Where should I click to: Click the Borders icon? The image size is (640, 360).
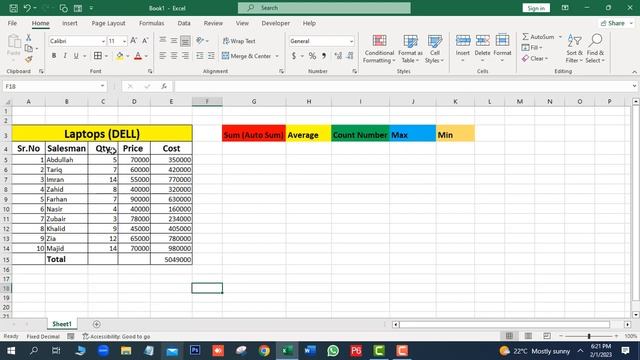tap(98, 56)
